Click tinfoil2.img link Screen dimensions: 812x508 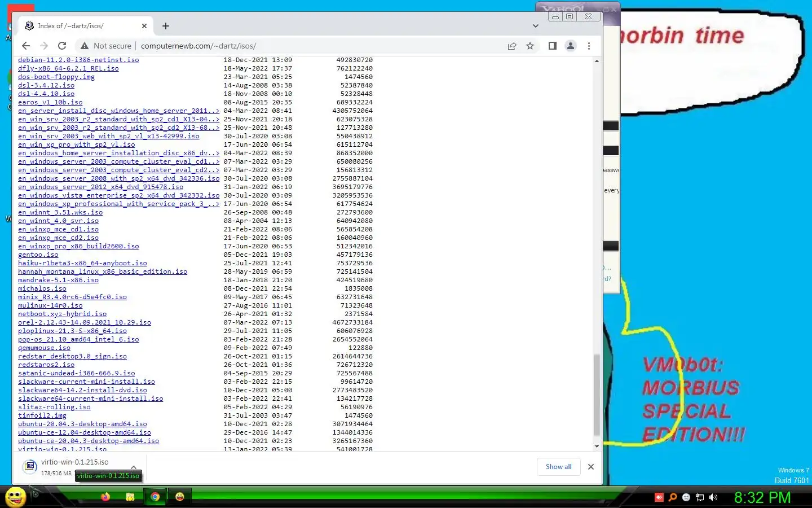tap(42, 415)
